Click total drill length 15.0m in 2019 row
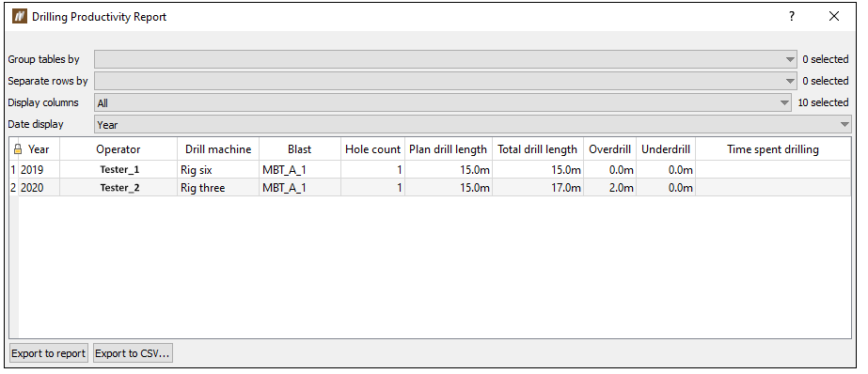 point(538,170)
